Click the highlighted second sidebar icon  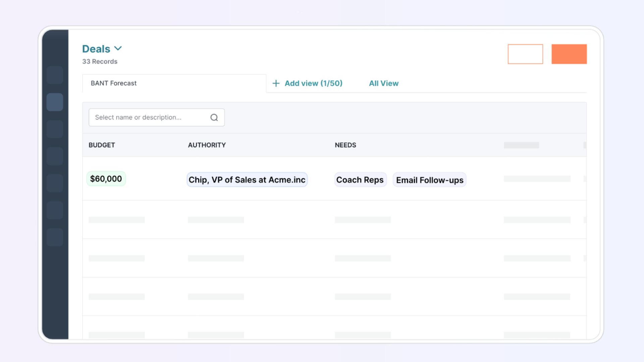click(x=55, y=102)
